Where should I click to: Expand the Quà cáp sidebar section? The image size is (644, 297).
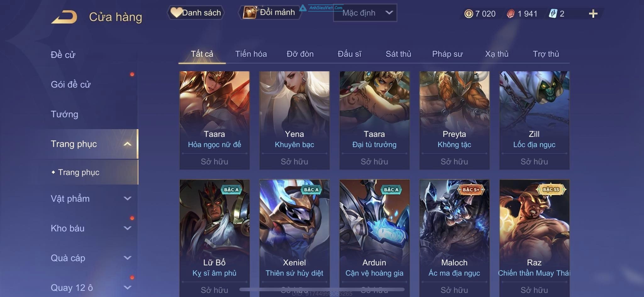coord(127,258)
